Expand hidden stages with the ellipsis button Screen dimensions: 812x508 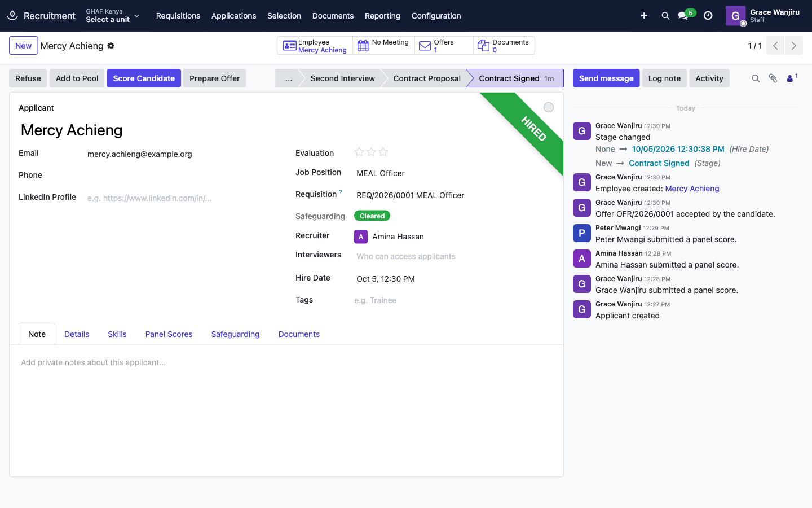coord(289,78)
